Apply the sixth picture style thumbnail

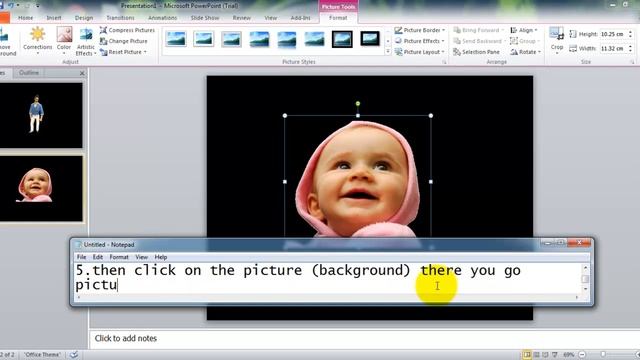tap(315, 39)
